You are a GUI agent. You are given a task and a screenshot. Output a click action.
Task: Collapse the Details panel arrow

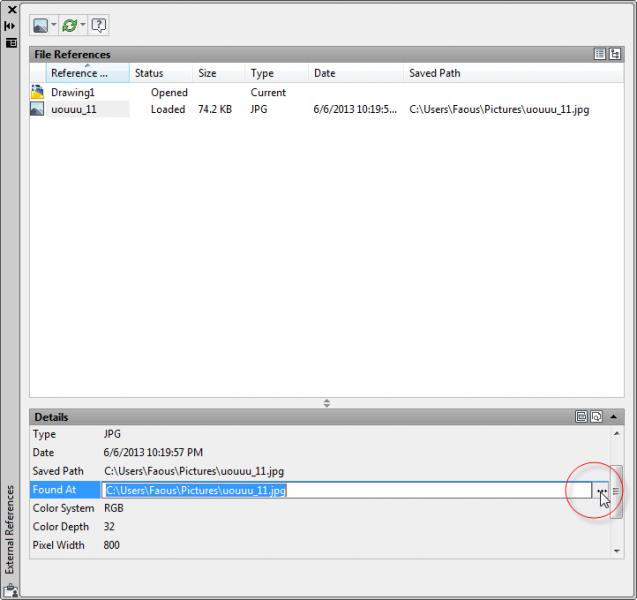[613, 417]
